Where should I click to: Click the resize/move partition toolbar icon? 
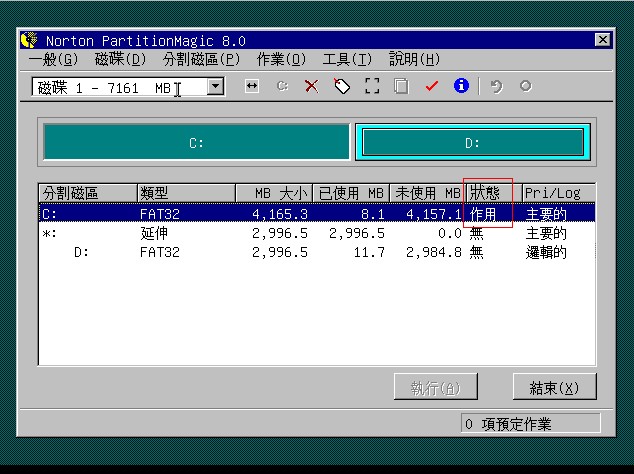[251, 86]
